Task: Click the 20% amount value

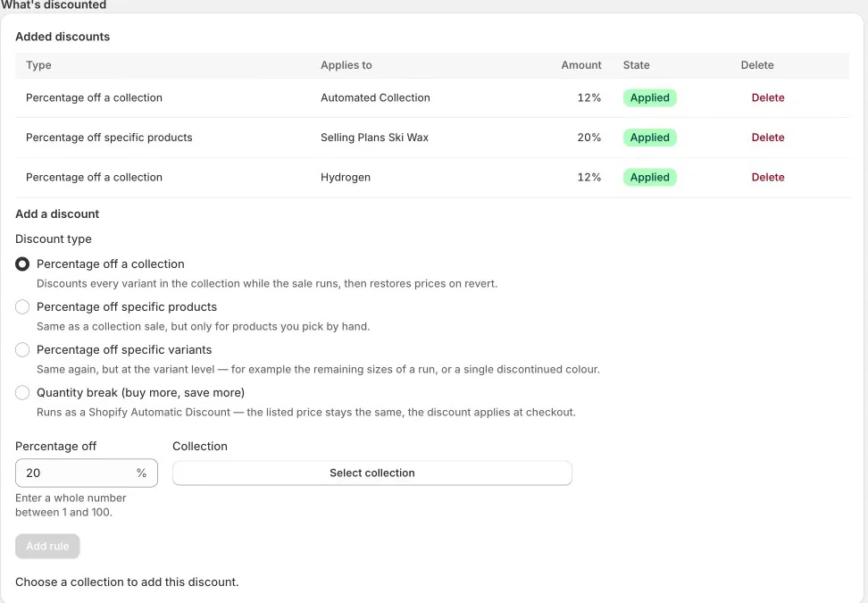Action: 589,138
